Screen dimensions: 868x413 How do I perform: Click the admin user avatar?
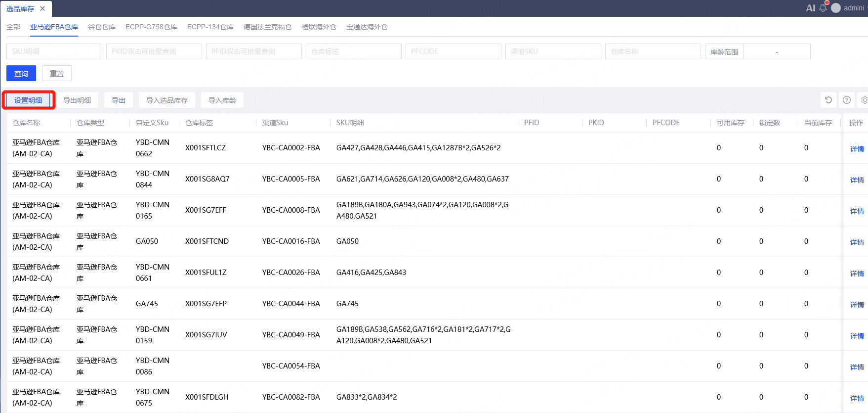[836, 8]
